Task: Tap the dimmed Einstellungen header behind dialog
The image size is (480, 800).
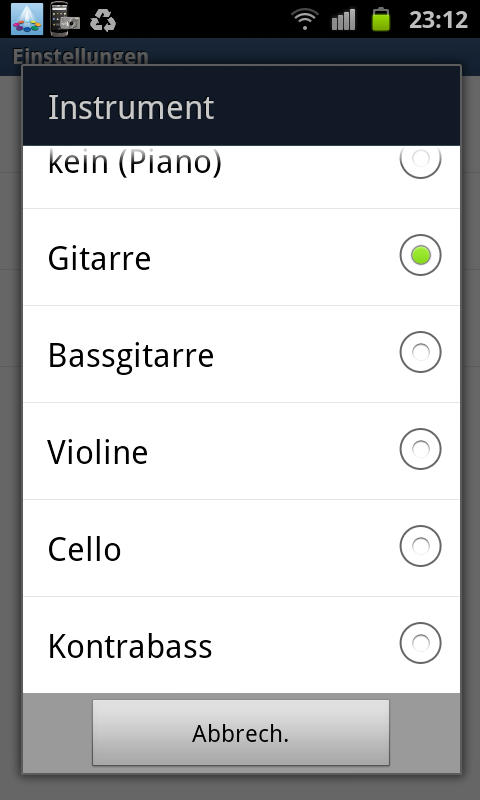Action: (80, 55)
